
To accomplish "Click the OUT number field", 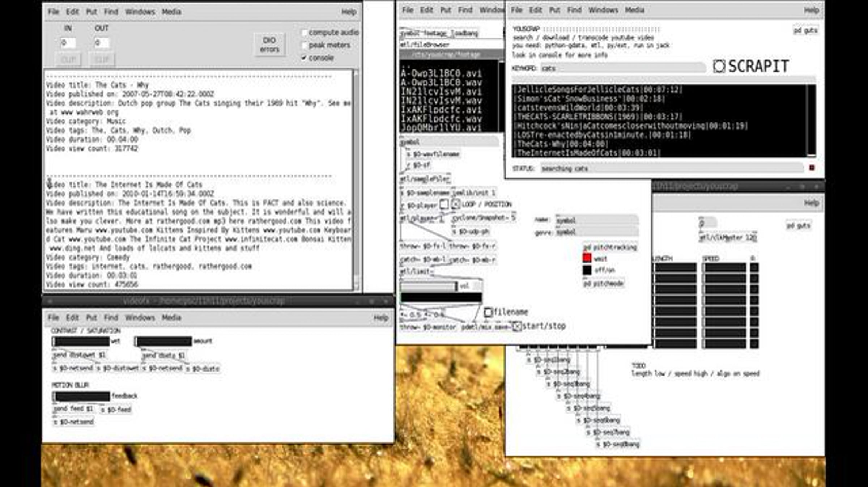I will (x=102, y=43).
